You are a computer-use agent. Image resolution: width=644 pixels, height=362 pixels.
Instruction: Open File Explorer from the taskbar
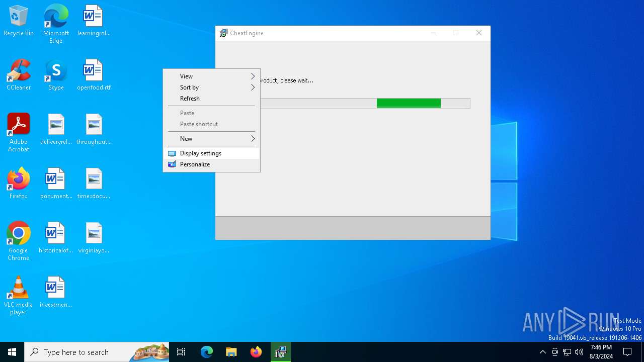click(x=231, y=352)
